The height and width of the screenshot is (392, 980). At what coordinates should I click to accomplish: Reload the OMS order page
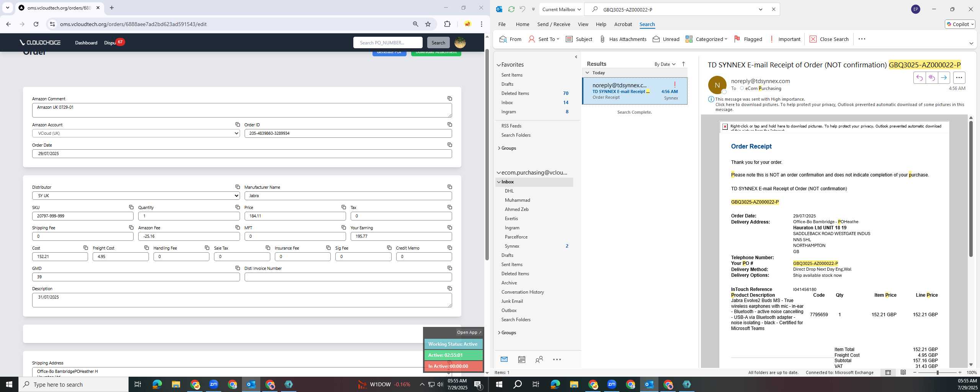pyautogui.click(x=36, y=24)
